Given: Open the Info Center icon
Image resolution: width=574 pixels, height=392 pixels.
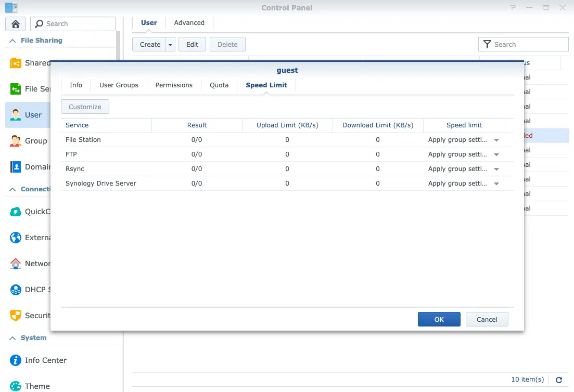Looking at the screenshot, I should click(x=16, y=360).
